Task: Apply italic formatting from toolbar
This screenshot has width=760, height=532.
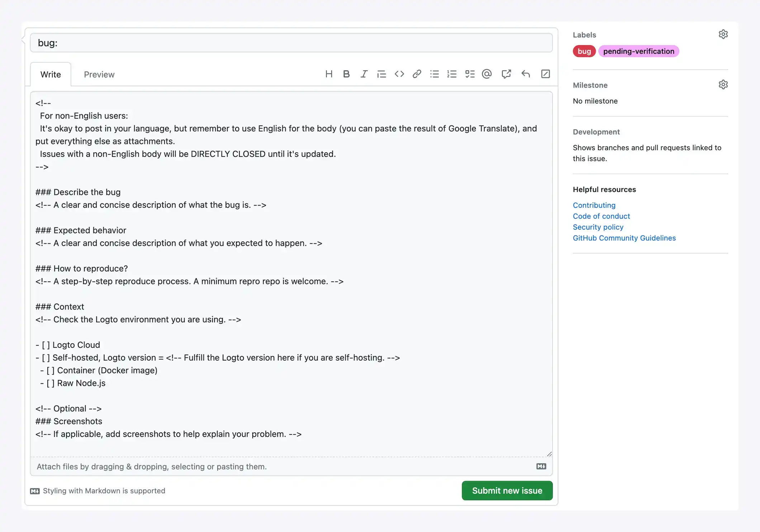Action: pyautogui.click(x=364, y=74)
